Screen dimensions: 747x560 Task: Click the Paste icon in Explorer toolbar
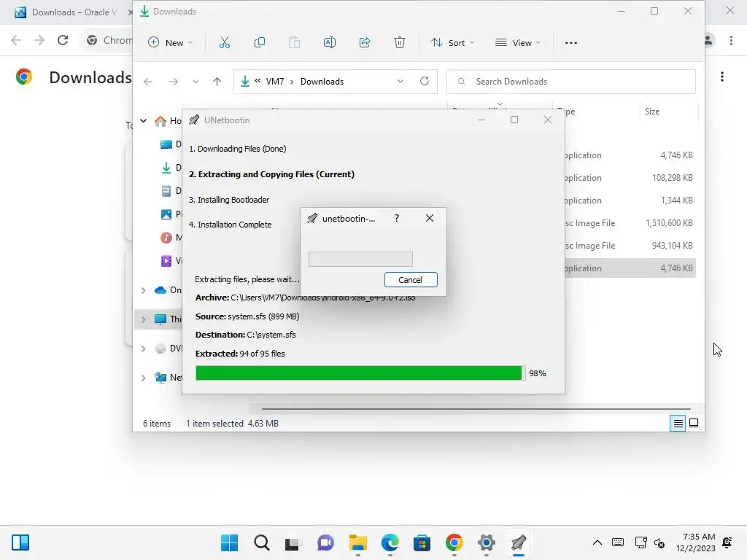click(x=295, y=43)
